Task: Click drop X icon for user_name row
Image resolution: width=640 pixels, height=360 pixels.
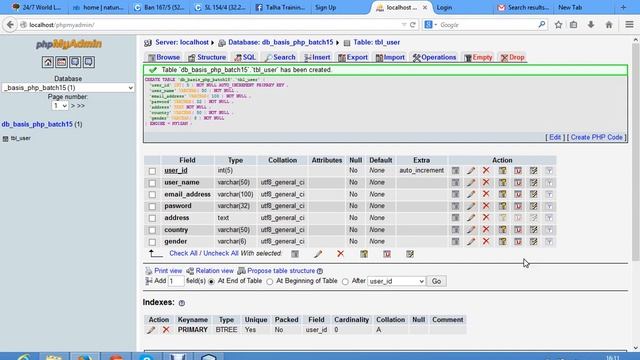Action: coord(486,182)
